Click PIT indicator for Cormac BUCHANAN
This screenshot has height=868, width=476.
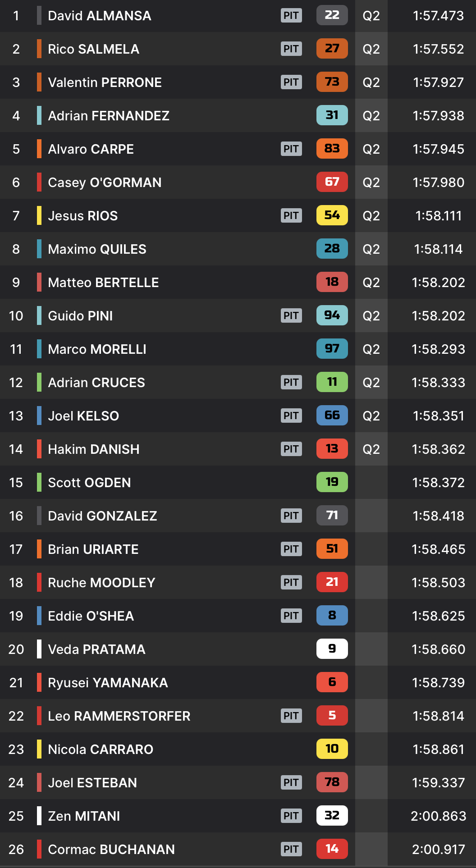[x=291, y=850]
